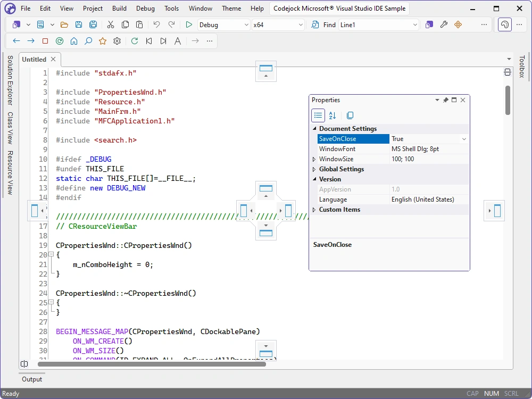Navigate back with the left arrow icon
Screen dimensions: 532x399
[x=16, y=41]
